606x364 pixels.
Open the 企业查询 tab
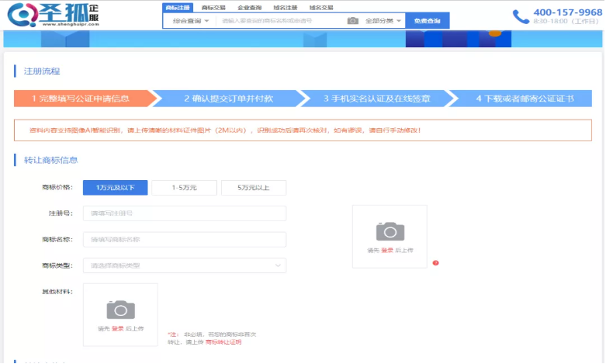click(x=249, y=7)
